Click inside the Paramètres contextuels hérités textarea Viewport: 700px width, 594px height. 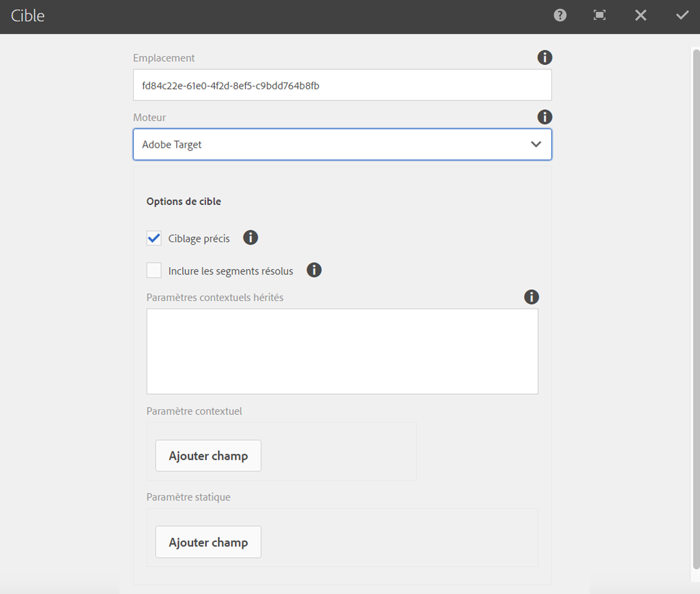pos(342,351)
